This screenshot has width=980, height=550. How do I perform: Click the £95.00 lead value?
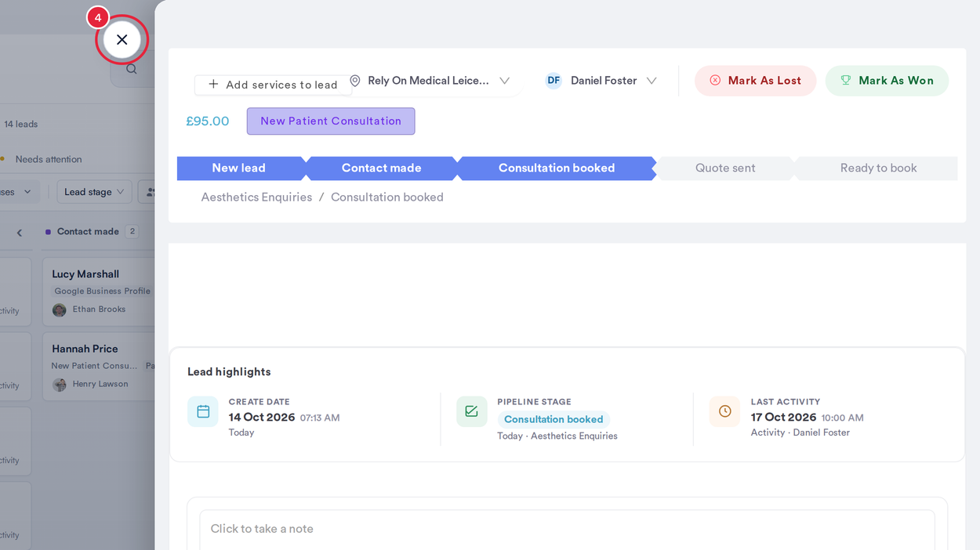pos(208,121)
